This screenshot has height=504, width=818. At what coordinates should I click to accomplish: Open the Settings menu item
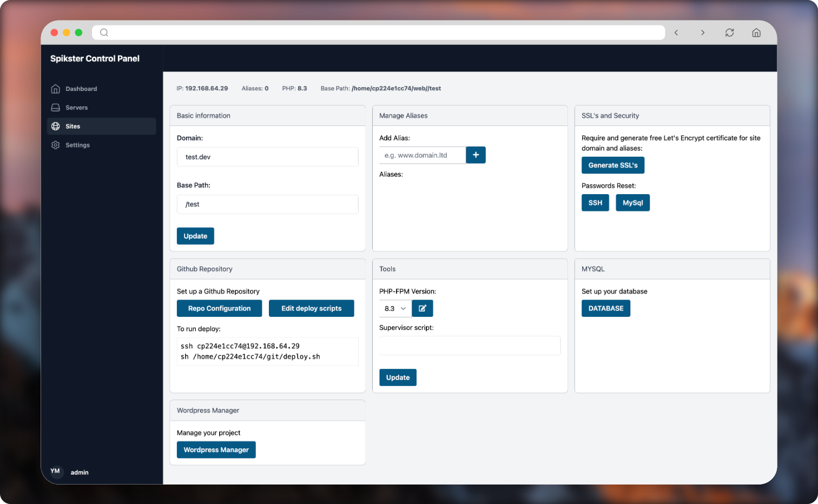click(x=102, y=145)
